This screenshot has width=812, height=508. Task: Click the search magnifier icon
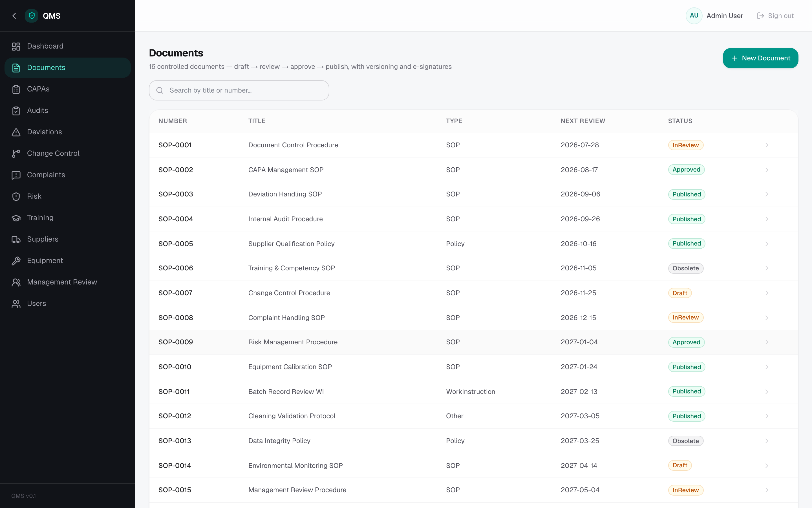point(160,90)
